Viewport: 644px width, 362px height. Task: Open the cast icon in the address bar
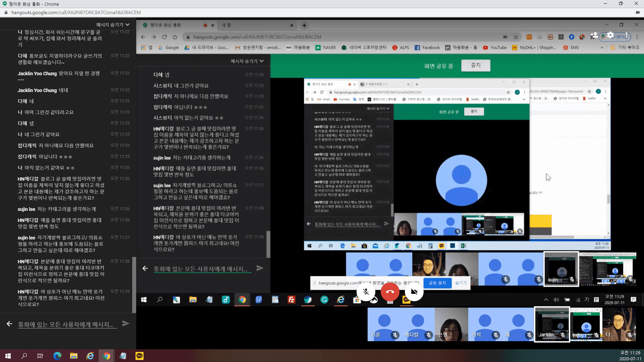[505, 37]
